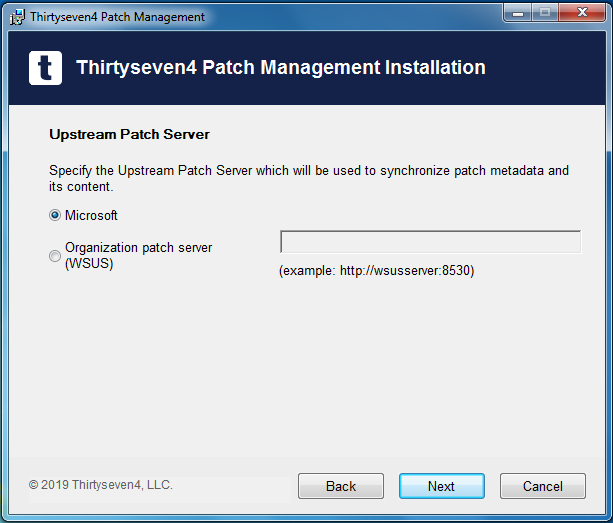This screenshot has width=613, height=523.
Task: Click the WSUS server URL input field
Action: 430,242
